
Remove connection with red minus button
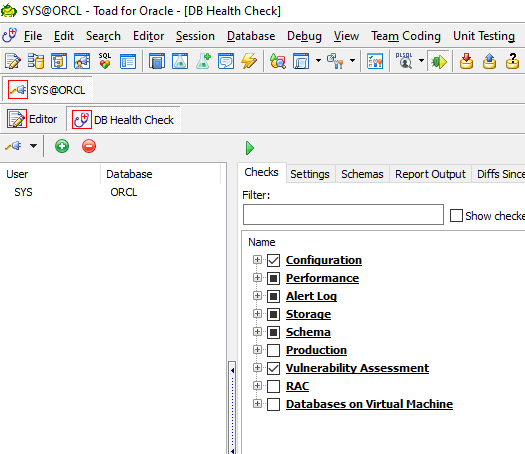pyautogui.click(x=89, y=146)
